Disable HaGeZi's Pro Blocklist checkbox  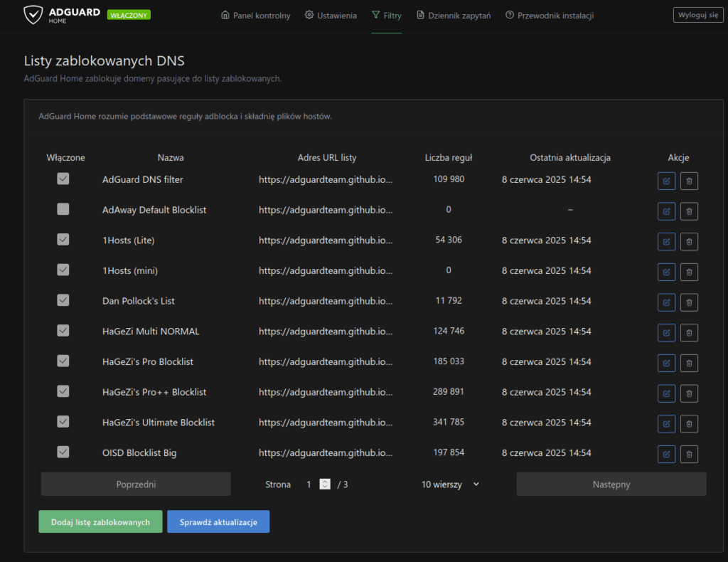tap(63, 361)
